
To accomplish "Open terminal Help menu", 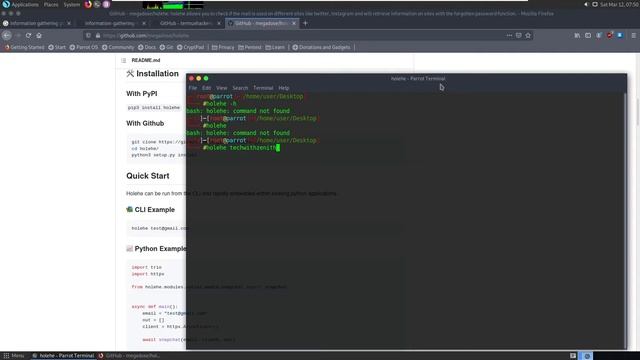I will click(284, 88).
